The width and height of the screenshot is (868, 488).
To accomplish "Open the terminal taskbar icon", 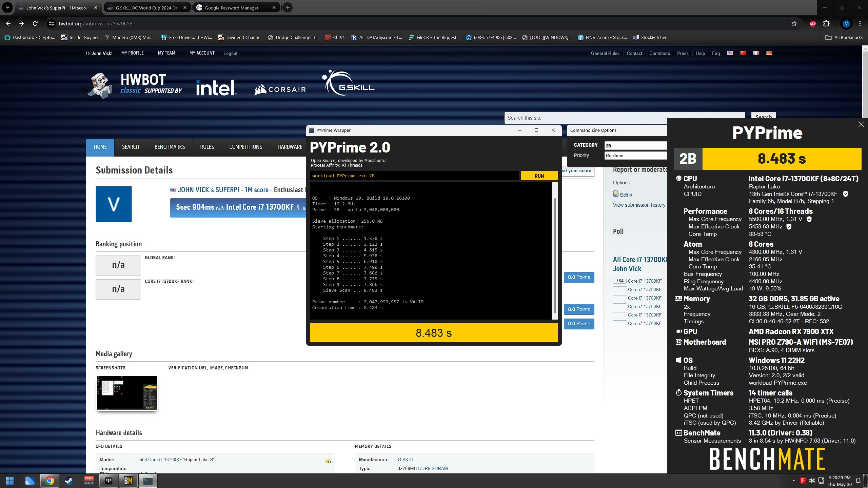I will 148,481.
